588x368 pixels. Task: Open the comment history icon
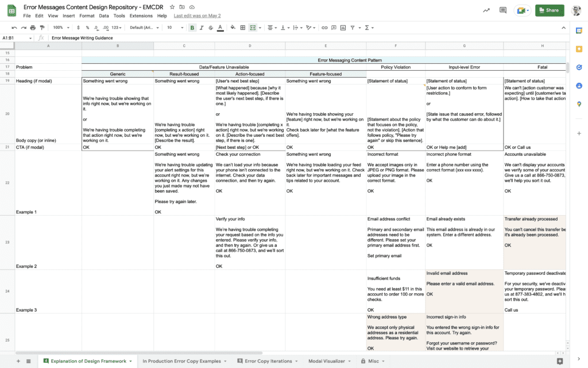tap(503, 10)
